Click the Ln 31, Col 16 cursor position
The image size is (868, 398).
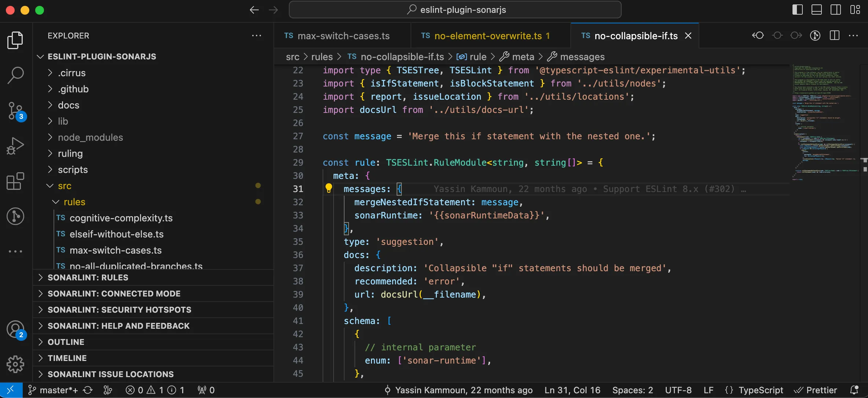coord(572,390)
